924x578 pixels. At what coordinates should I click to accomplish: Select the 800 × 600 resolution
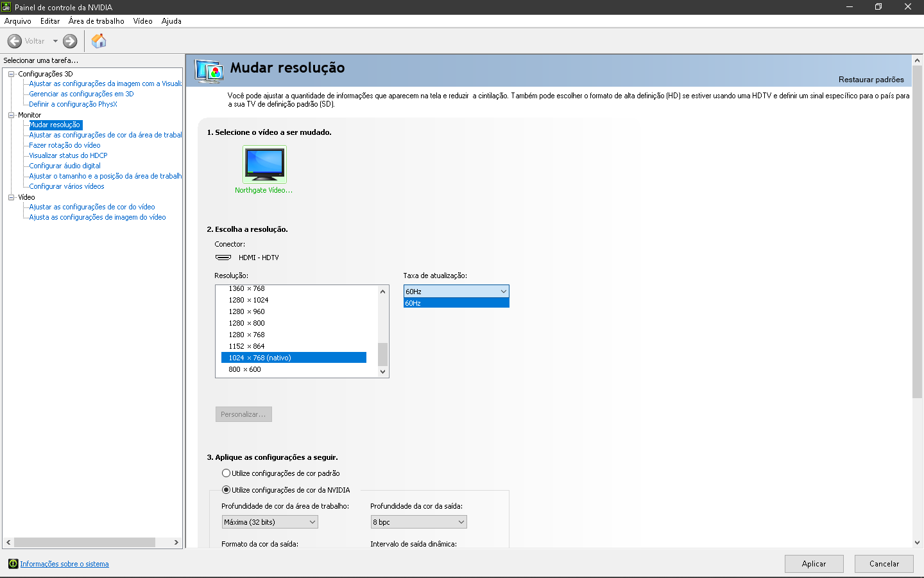click(294, 369)
